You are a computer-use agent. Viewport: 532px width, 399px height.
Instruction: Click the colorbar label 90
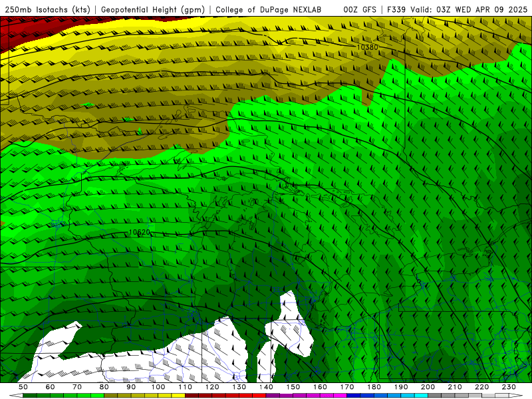coord(131,387)
